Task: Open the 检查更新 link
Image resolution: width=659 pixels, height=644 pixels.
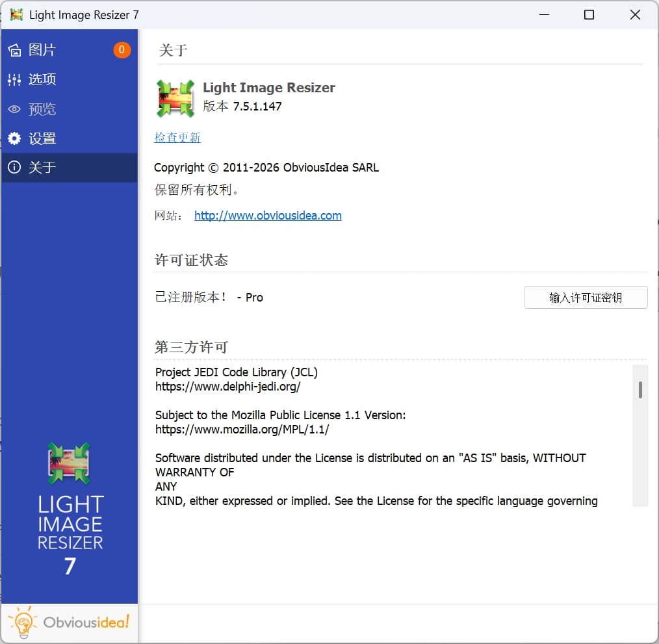Action: coord(177,137)
